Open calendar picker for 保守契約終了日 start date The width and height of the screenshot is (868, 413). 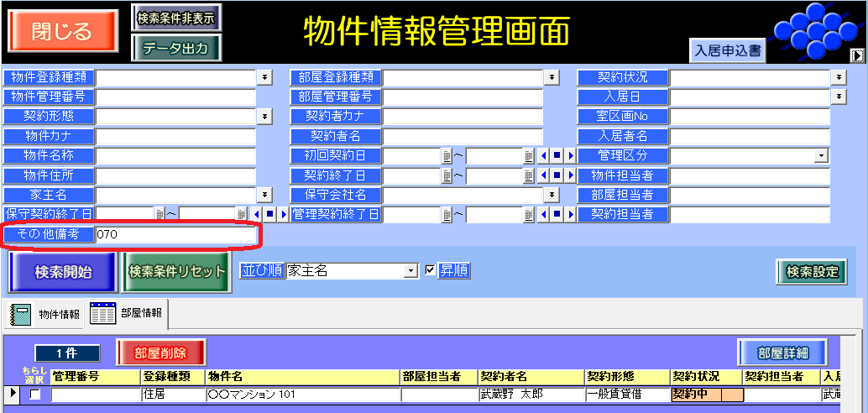point(159,215)
